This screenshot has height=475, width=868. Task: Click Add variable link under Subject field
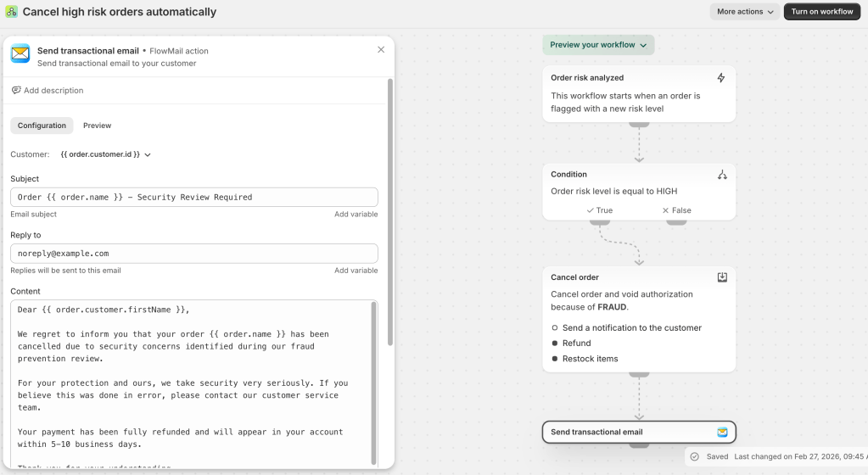tap(356, 215)
